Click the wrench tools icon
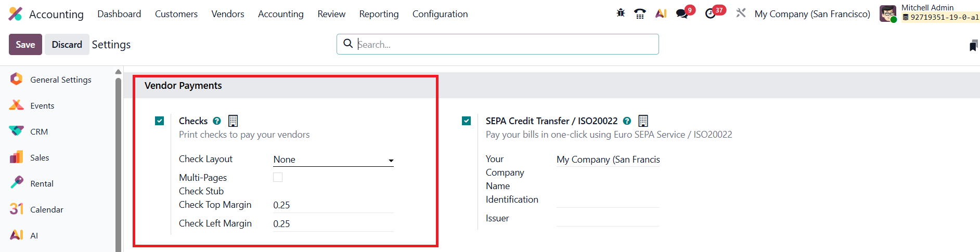Screen dimensions: 980x252 click(741, 14)
